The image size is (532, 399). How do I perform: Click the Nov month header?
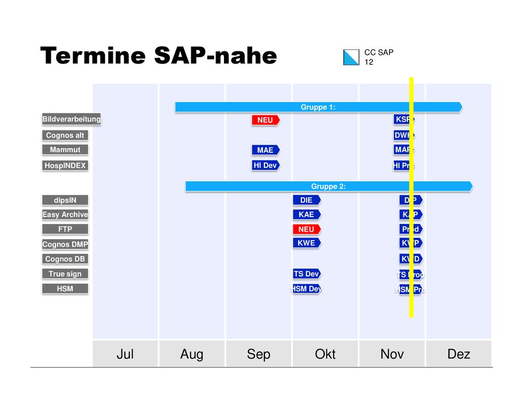[392, 354]
